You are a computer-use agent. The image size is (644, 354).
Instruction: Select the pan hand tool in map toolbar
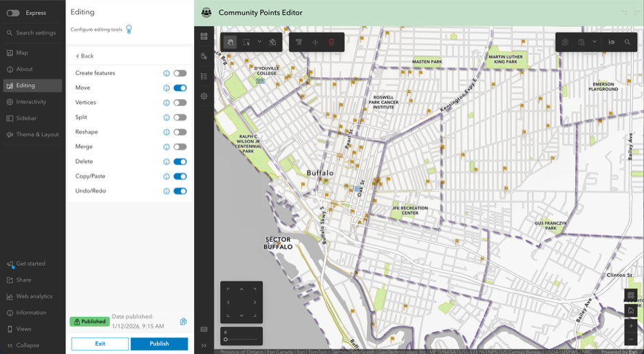coord(230,42)
